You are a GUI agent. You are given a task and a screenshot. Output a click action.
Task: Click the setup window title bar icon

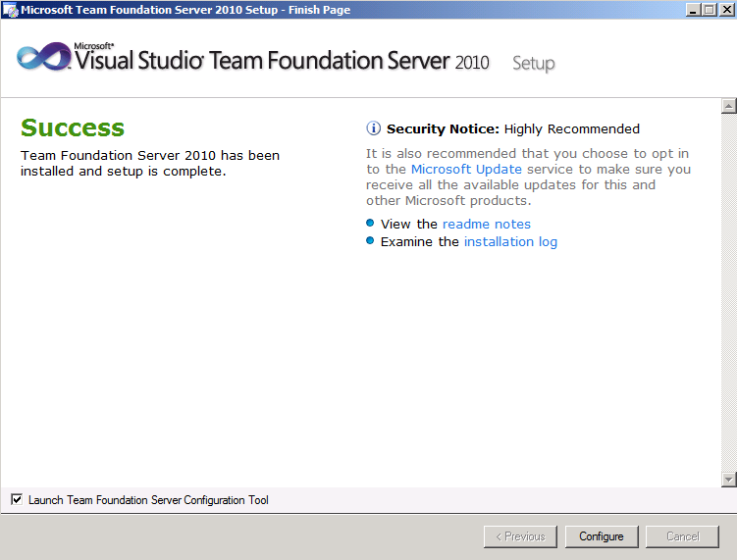(10, 10)
